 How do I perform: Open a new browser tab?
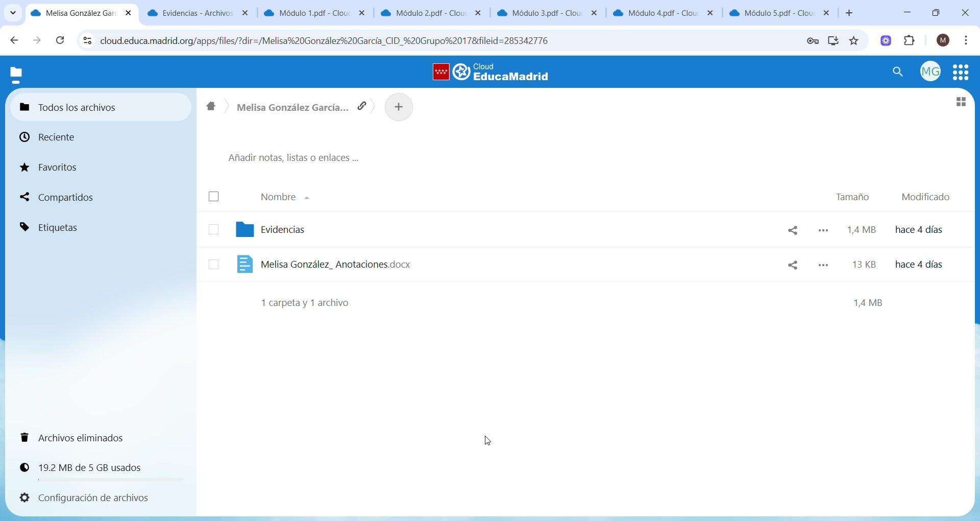tap(849, 13)
